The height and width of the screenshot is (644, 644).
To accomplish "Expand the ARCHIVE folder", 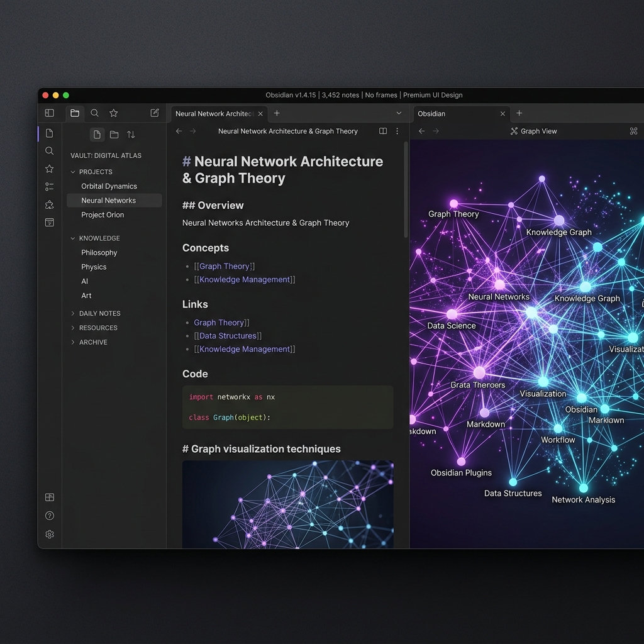I will pos(73,342).
